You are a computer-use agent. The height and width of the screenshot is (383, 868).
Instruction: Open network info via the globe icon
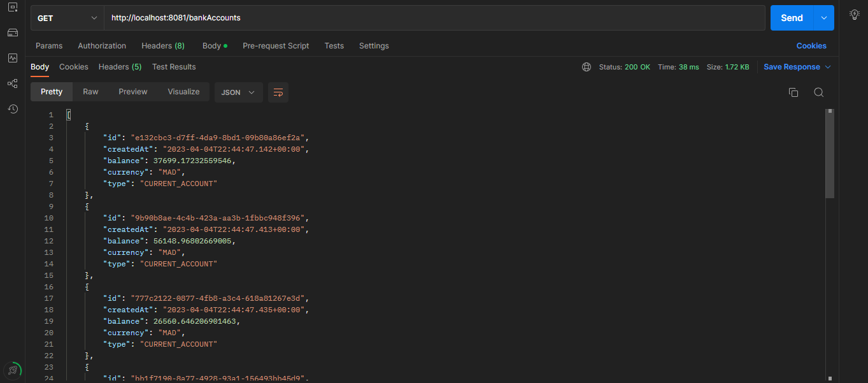click(x=586, y=66)
